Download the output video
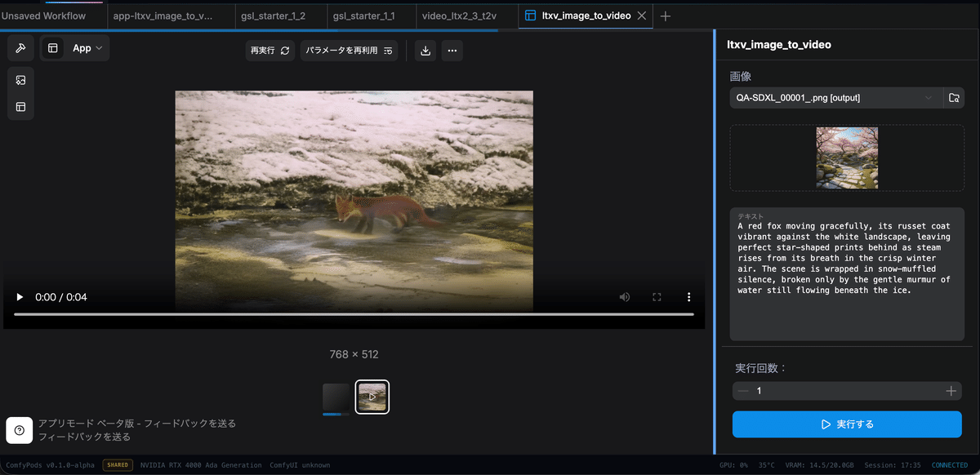Viewport: 980px width, 475px height. point(425,51)
